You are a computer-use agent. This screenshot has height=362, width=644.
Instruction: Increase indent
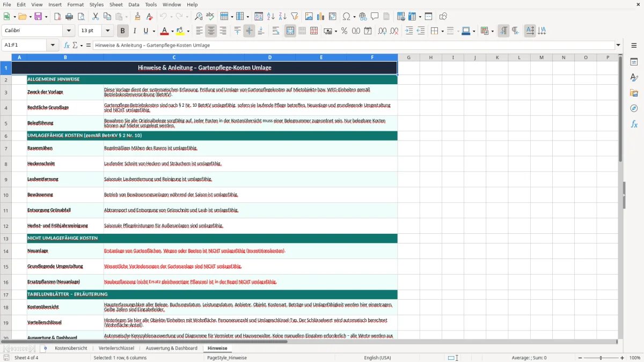(409, 31)
